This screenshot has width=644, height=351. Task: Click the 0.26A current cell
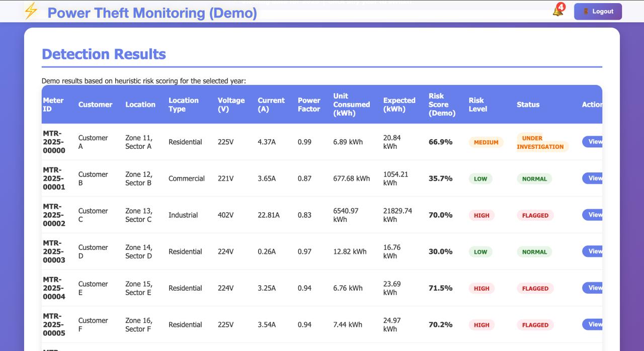pyautogui.click(x=267, y=251)
